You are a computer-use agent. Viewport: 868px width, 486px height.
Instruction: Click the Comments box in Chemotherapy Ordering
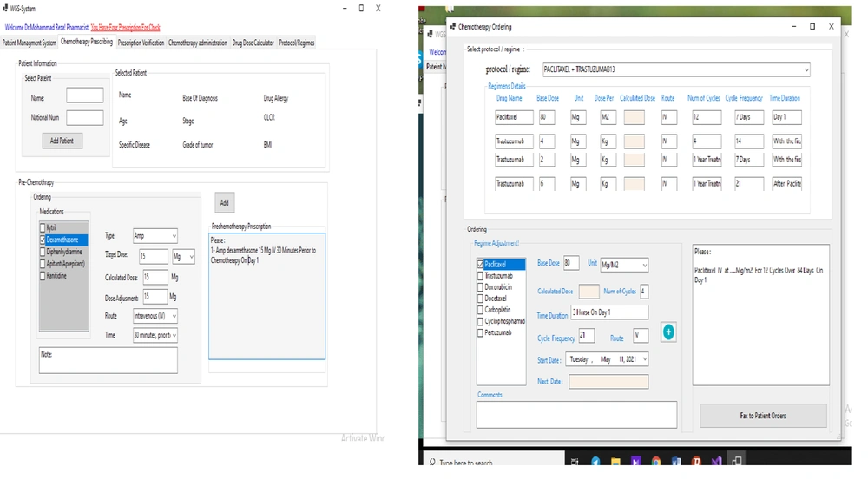click(576, 415)
